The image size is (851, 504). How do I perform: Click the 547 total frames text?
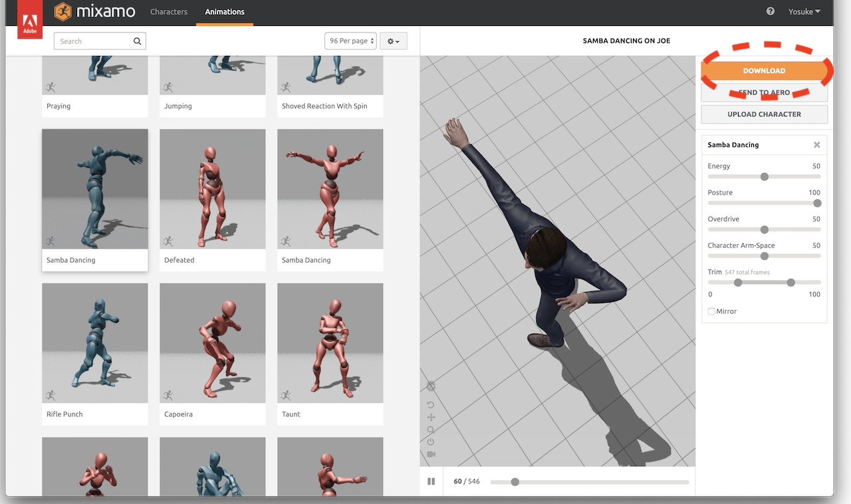pyautogui.click(x=747, y=273)
